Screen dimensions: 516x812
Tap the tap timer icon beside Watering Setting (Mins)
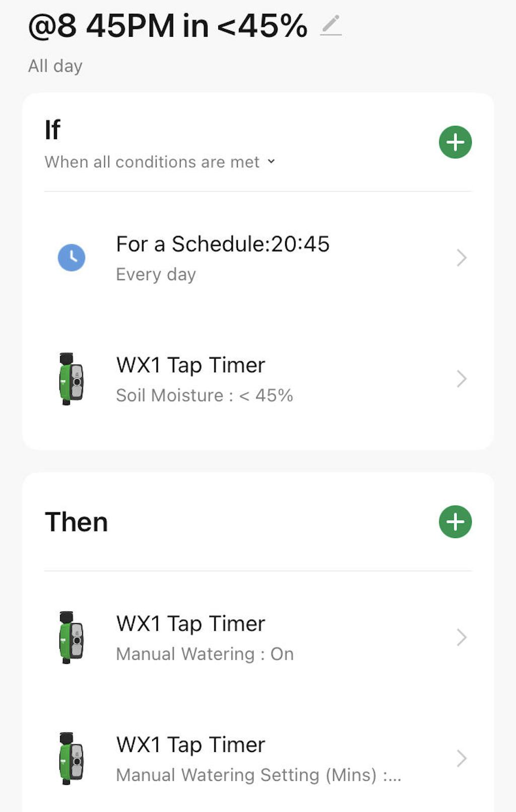click(x=71, y=758)
